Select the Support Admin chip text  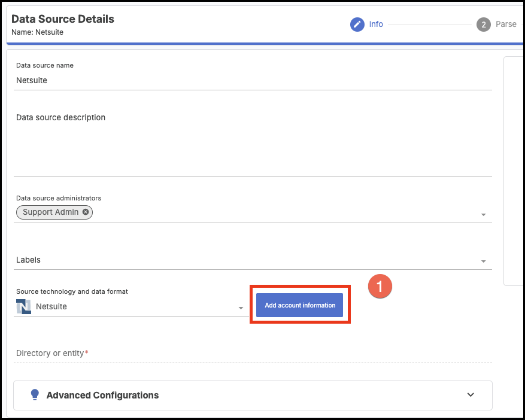click(x=50, y=212)
